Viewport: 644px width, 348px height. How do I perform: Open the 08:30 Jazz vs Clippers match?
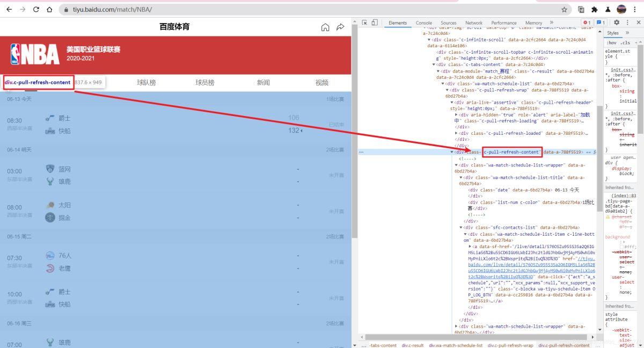pyautogui.click(x=175, y=125)
